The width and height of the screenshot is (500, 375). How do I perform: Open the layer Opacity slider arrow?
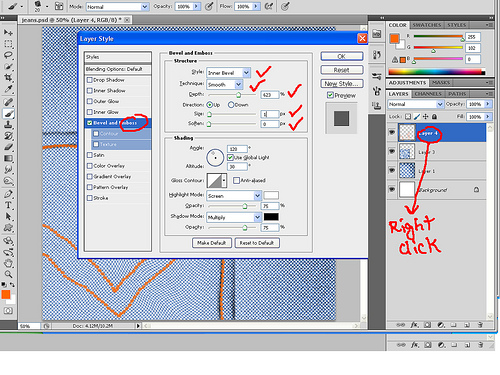point(488,104)
